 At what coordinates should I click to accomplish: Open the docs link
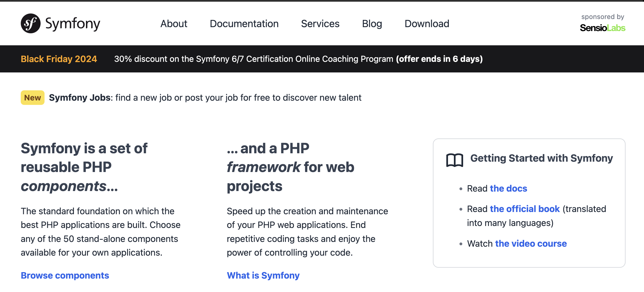508,189
